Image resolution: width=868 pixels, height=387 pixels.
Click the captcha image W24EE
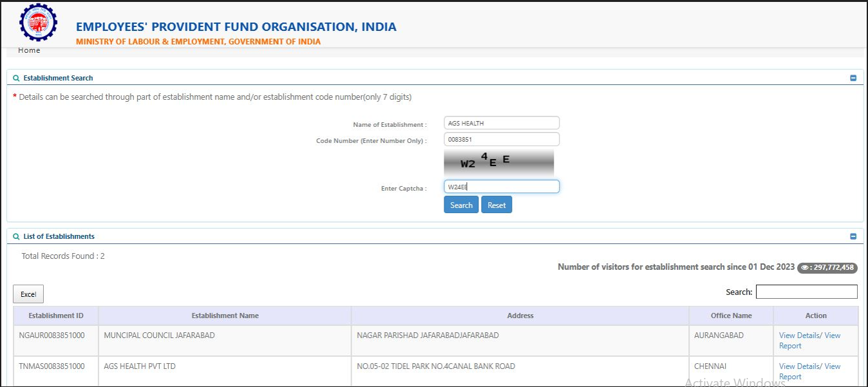(498, 163)
